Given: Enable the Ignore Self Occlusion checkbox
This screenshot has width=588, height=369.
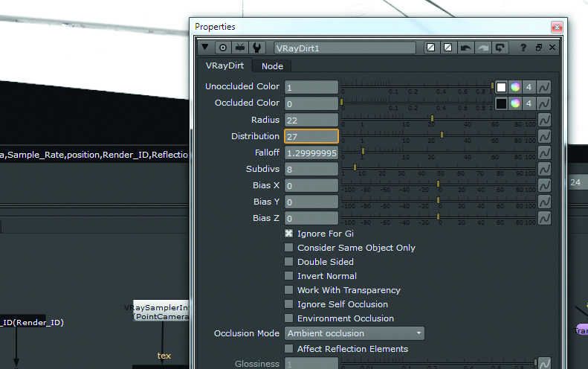Looking at the screenshot, I should tap(288, 304).
